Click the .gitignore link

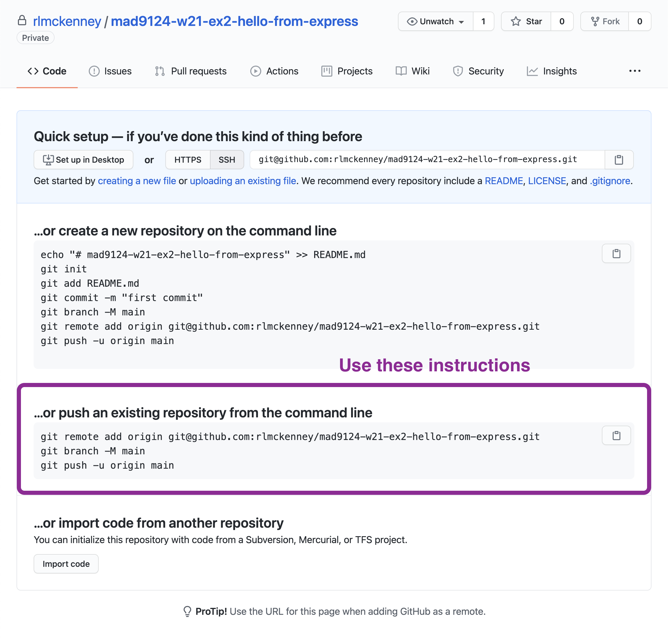point(610,181)
